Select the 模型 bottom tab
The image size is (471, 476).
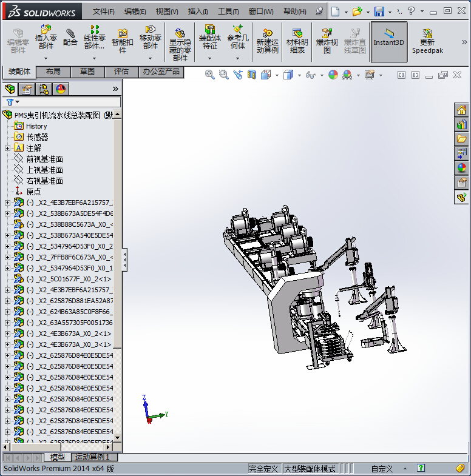pyautogui.click(x=57, y=457)
